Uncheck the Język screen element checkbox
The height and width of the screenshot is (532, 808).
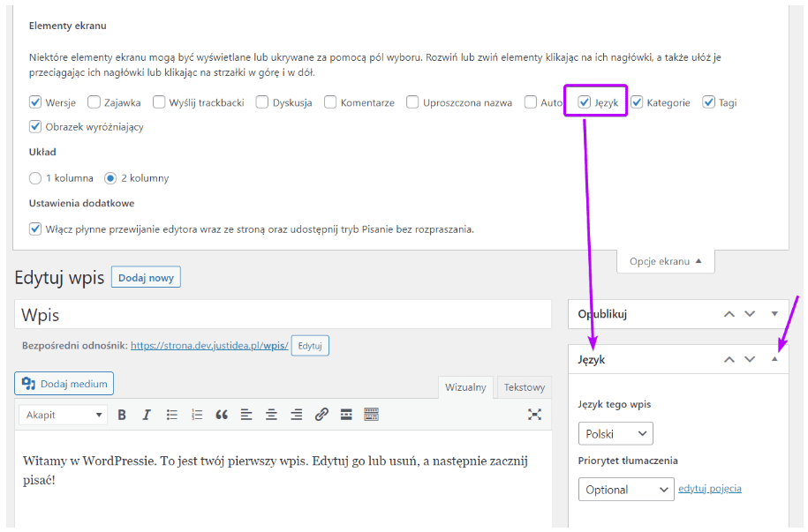pos(585,102)
